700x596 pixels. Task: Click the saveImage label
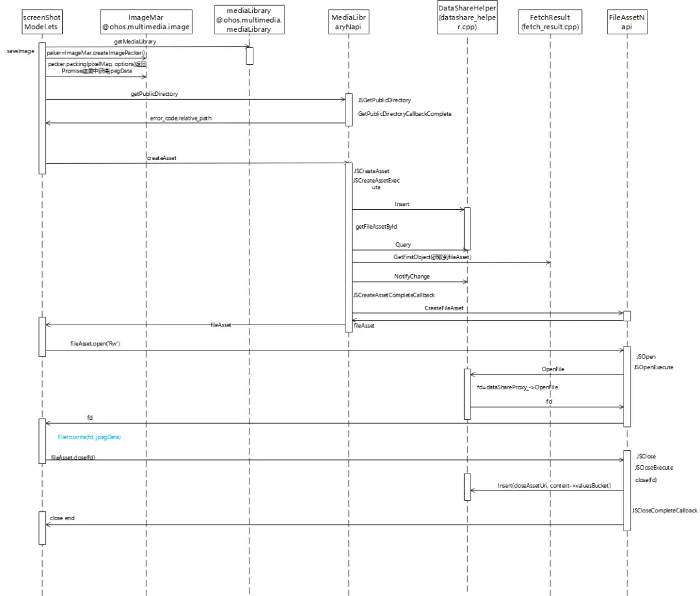21,51
